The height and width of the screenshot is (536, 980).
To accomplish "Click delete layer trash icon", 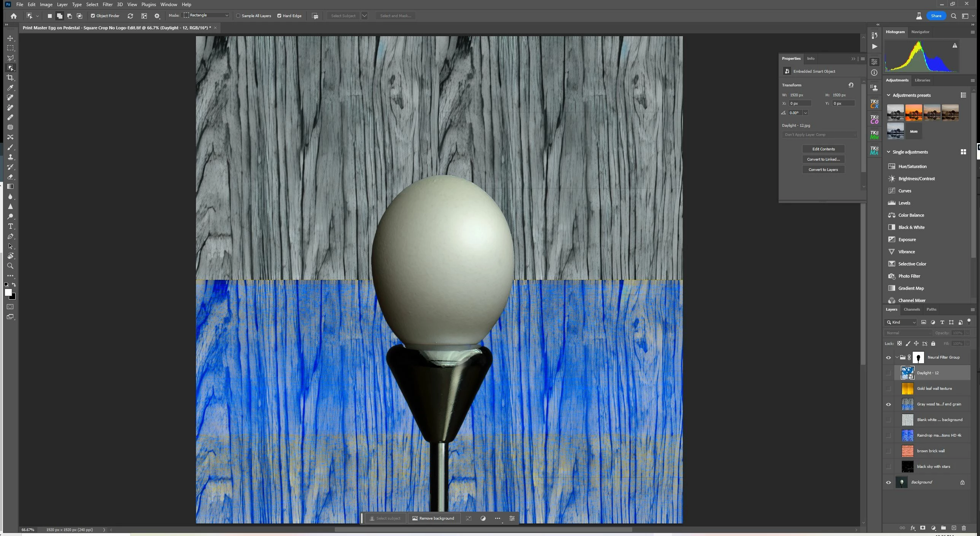I will point(964,528).
